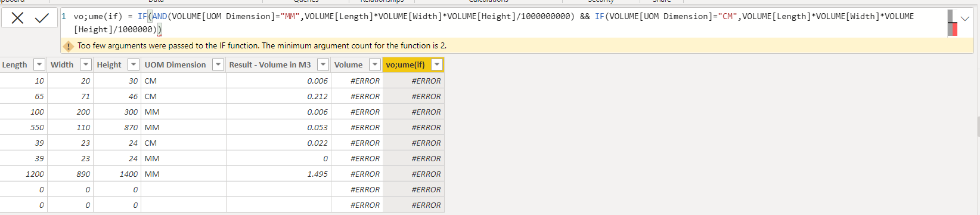Click the Width cell with value 71

(x=70, y=96)
